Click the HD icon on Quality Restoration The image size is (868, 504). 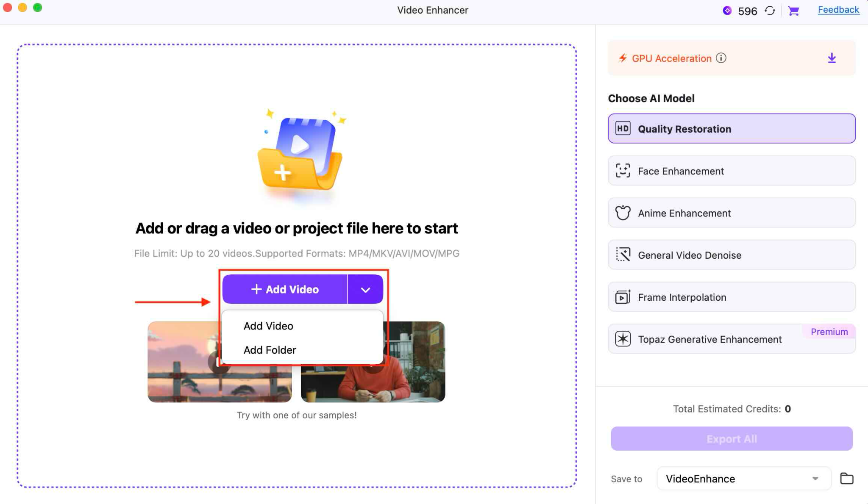[623, 128]
